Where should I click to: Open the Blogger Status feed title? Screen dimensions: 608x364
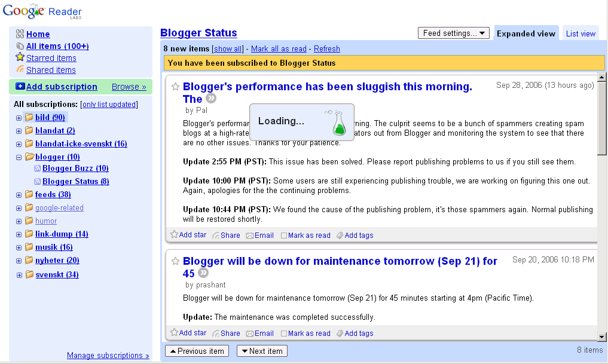[198, 33]
